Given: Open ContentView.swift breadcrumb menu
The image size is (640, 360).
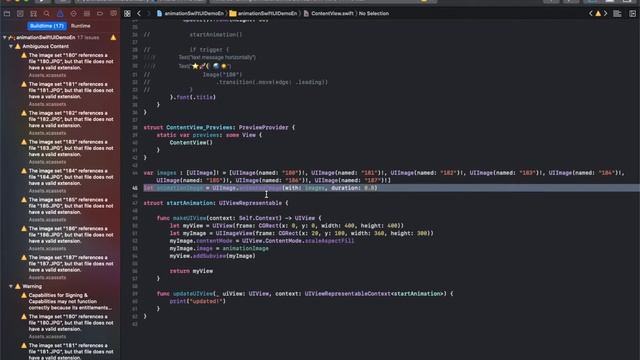Looking at the screenshot, I should 328,13.
